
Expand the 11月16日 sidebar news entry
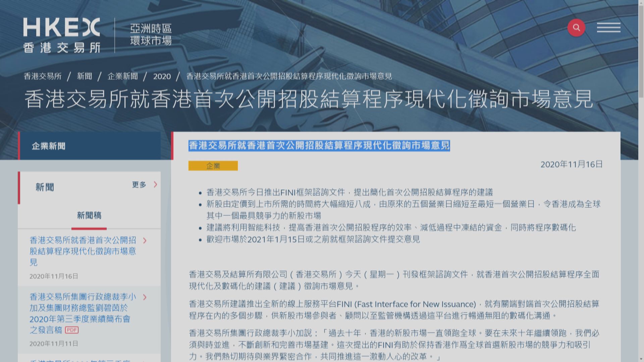pos(83,251)
